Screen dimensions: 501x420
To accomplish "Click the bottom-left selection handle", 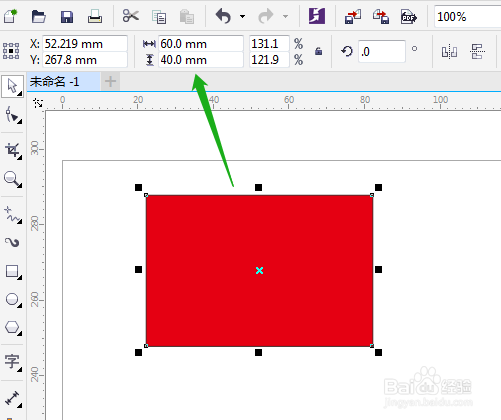I will point(138,352).
